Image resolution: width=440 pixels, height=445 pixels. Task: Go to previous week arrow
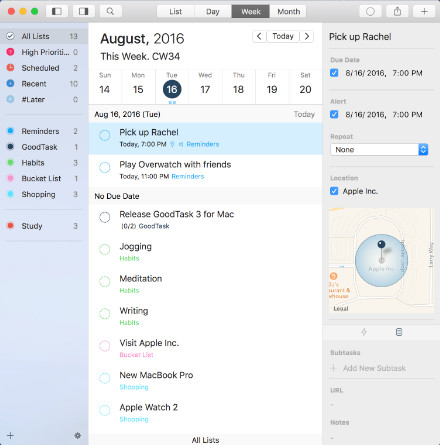(x=259, y=36)
